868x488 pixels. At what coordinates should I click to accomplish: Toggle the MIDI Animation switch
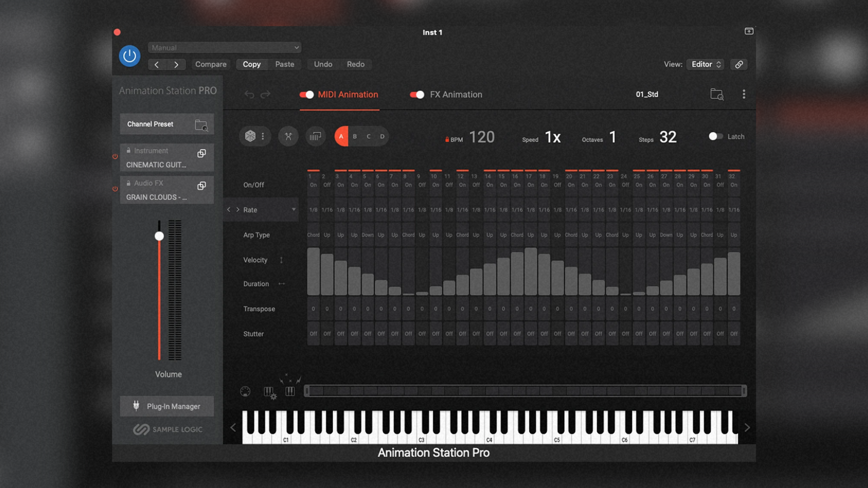(307, 94)
